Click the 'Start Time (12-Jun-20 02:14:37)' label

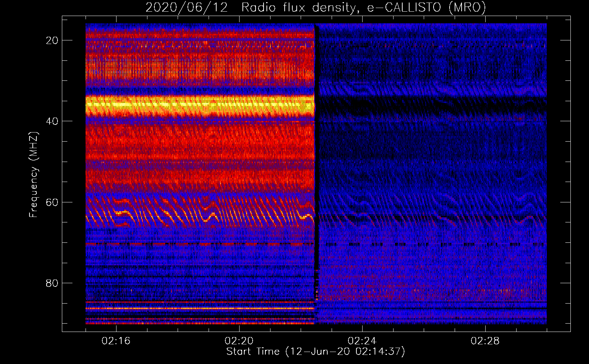(x=316, y=352)
